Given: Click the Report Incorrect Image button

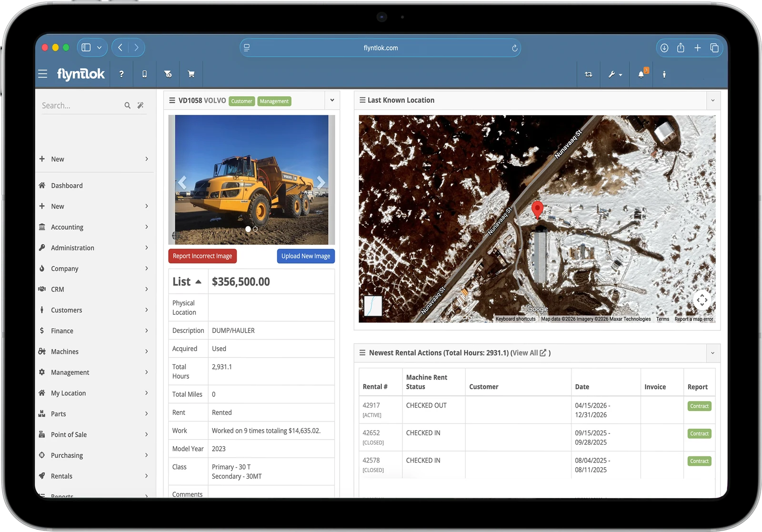Looking at the screenshot, I should (x=202, y=256).
